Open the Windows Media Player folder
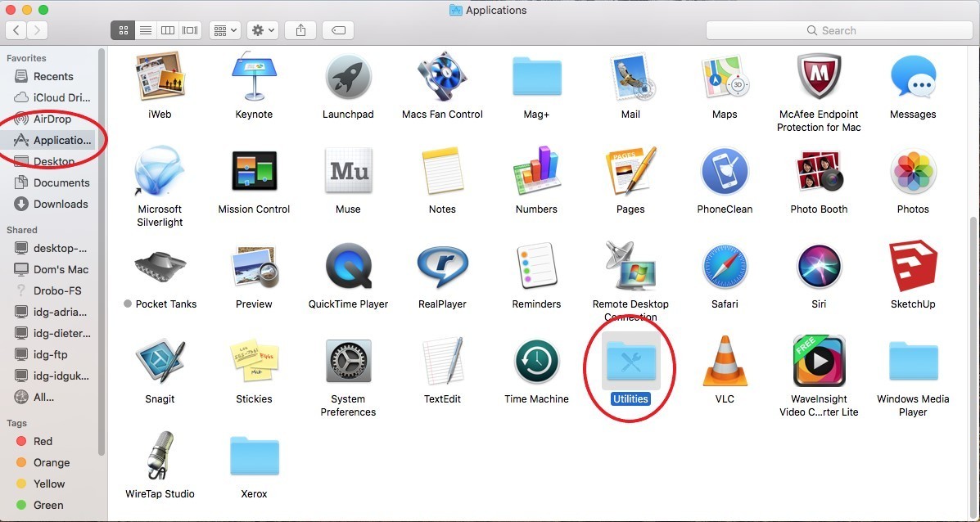 tap(913, 362)
